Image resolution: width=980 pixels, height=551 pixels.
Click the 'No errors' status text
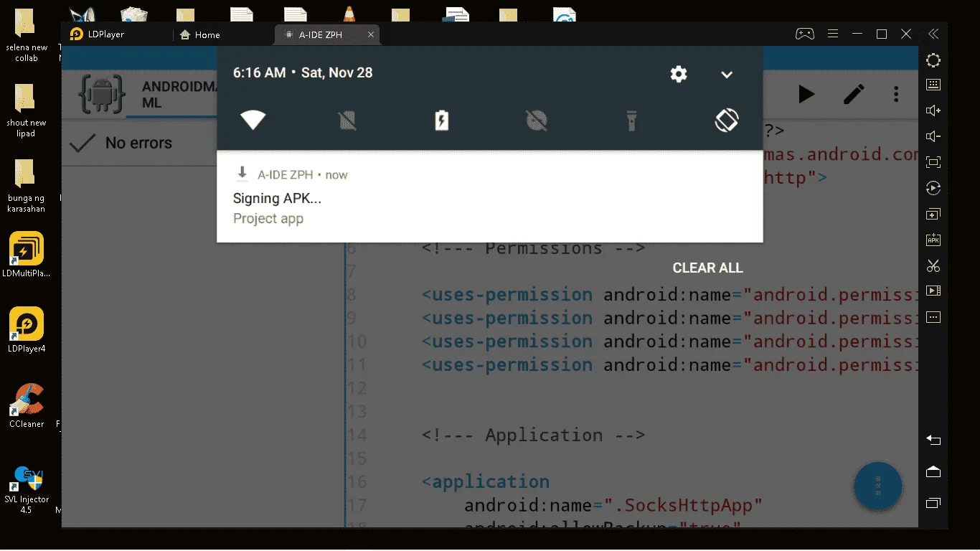pyautogui.click(x=138, y=143)
